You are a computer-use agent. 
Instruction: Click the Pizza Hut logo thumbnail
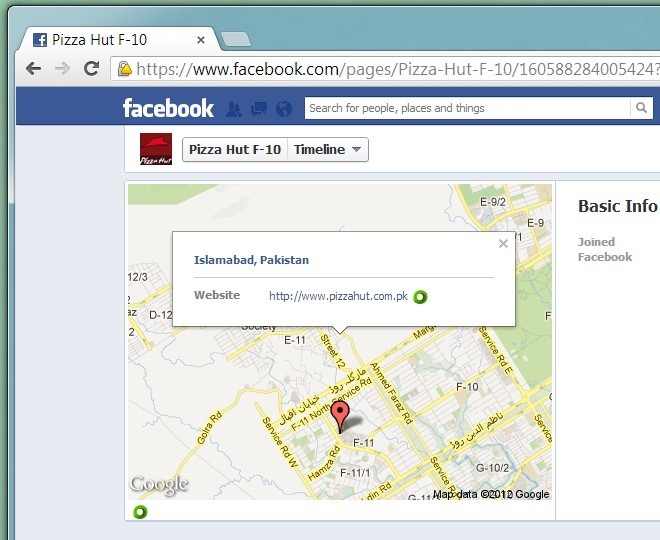(x=156, y=149)
